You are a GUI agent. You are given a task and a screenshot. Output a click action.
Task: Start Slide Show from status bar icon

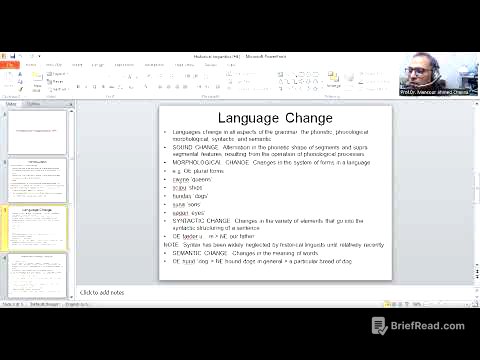point(407,304)
